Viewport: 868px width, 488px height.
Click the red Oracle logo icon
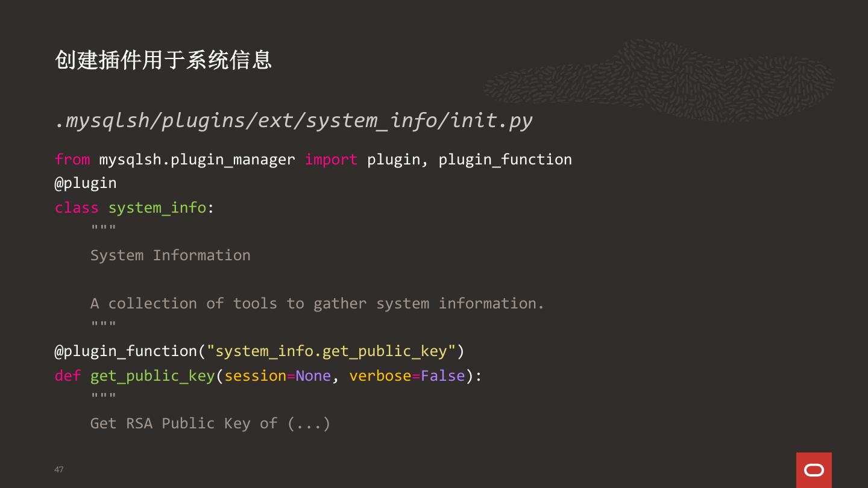(814, 470)
